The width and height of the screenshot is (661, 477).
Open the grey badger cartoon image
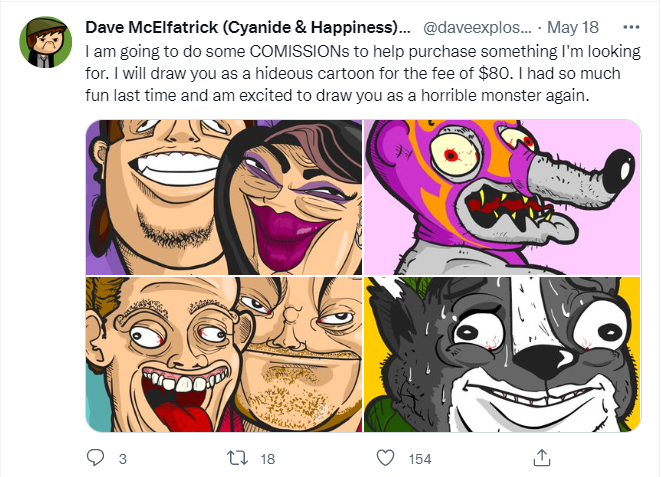point(501,355)
